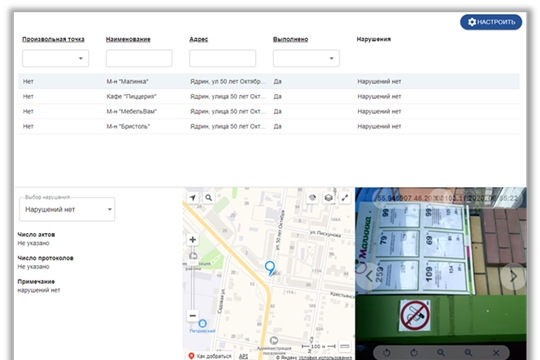This screenshot has width=540, height=360.
Task: Click Адрес cell Ядрик, ул 50 лет Октябр...
Action: [x=228, y=82]
